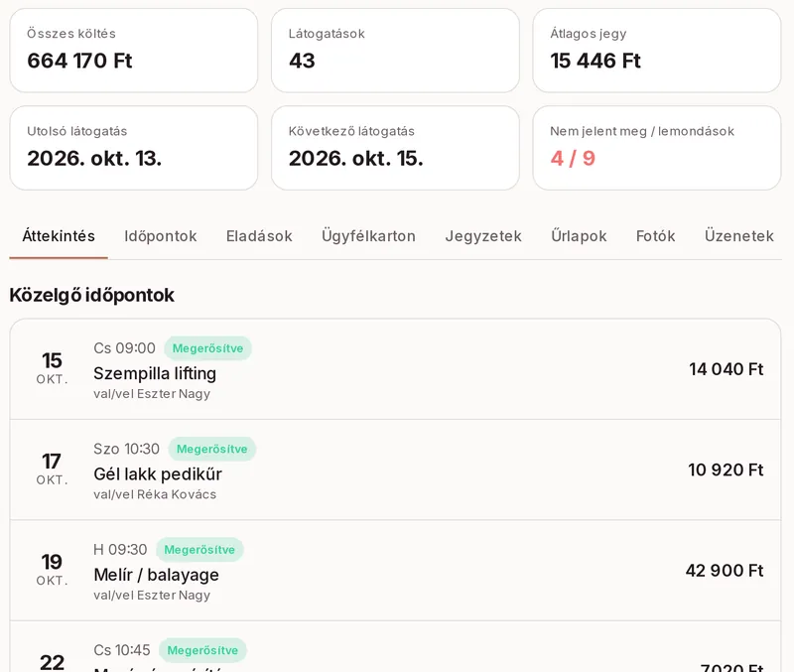794x672 pixels.
Task: Click Megerősítve badge on Cs 10:45 appointment
Action: 202,650
